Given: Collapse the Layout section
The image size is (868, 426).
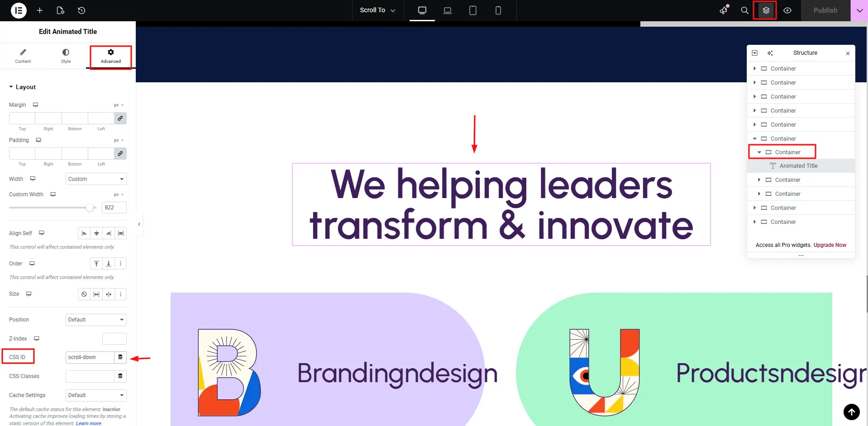Looking at the screenshot, I should (x=22, y=87).
